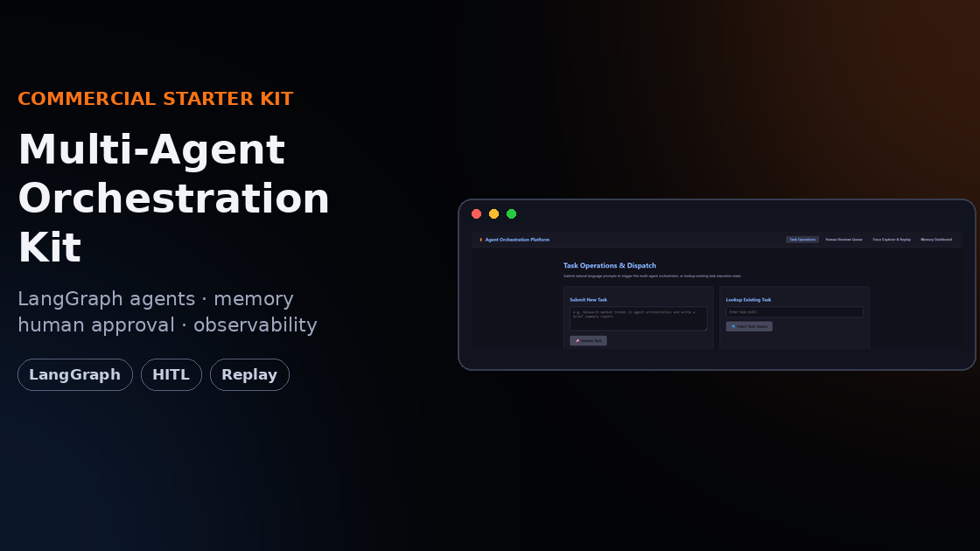Click the "Agent Orchestration Platform" title
This screenshot has width=980, height=551.
[517, 240]
